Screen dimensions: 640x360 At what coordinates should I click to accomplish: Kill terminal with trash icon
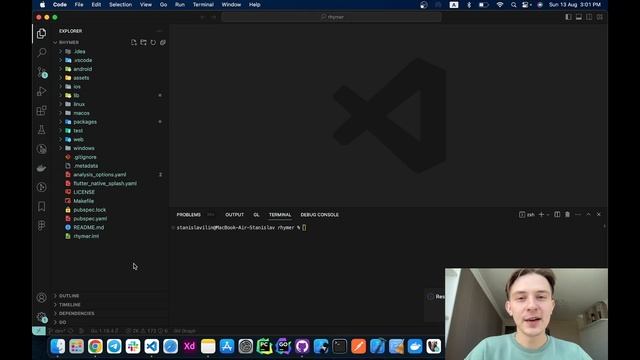coord(567,214)
